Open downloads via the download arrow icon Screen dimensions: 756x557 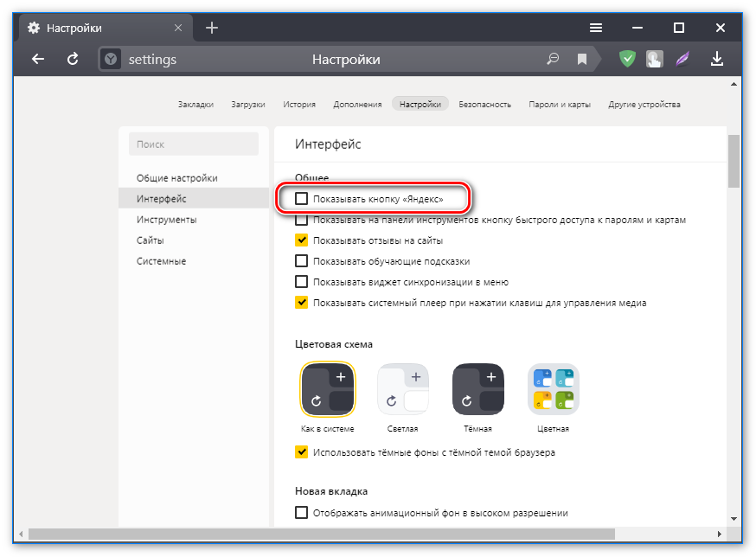[716, 59]
